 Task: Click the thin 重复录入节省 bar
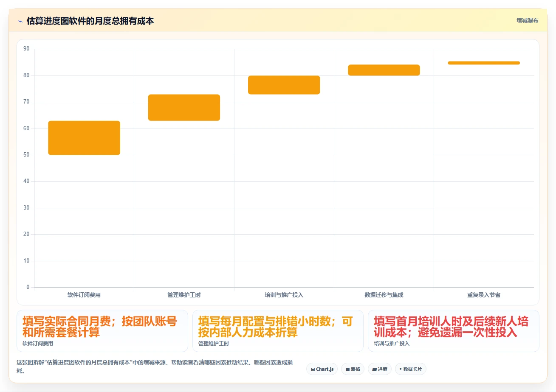[484, 63]
